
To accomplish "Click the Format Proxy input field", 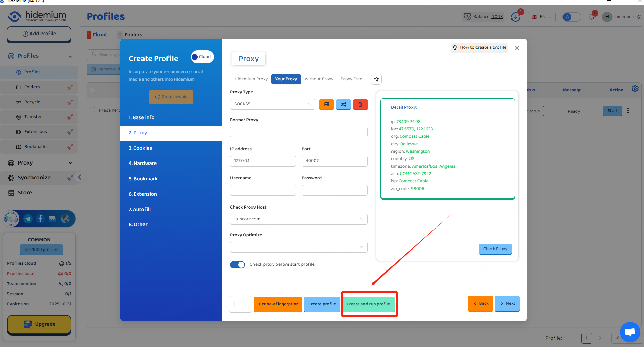I will click(x=298, y=132).
